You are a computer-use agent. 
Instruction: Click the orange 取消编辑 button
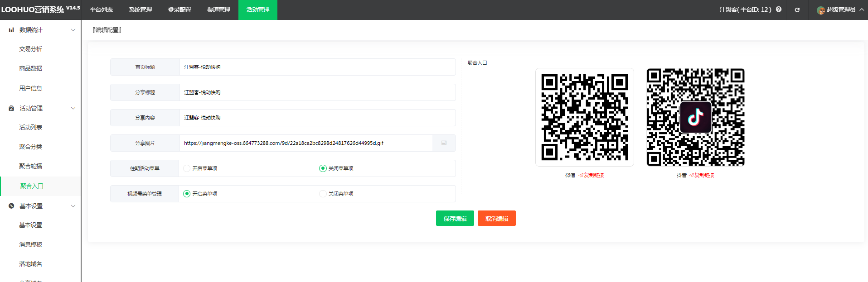coord(497,218)
